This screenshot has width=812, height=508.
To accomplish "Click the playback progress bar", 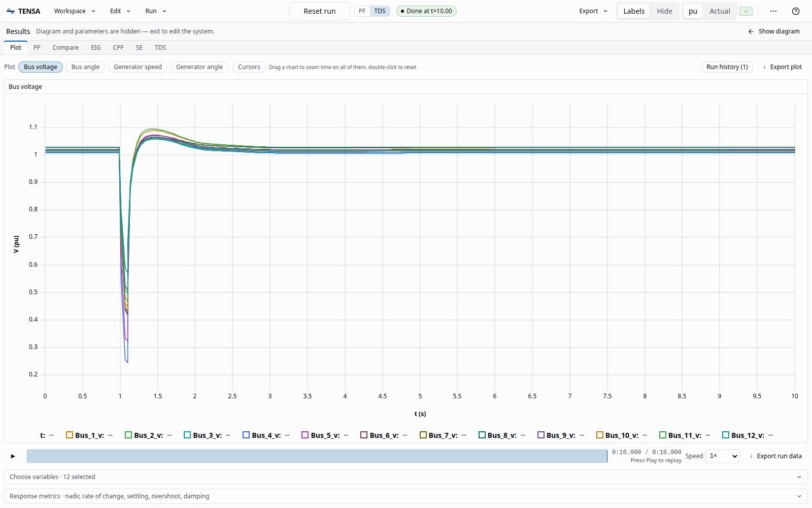I will click(317, 456).
